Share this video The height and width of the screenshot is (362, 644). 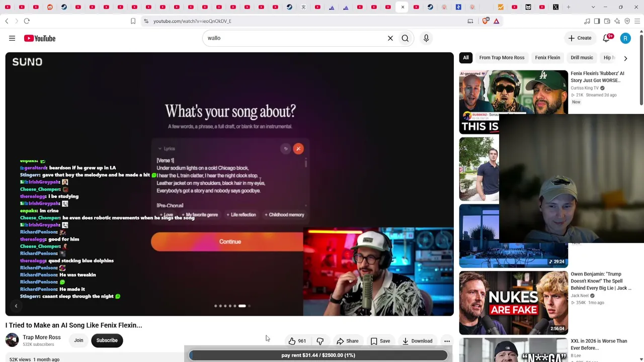(348, 341)
